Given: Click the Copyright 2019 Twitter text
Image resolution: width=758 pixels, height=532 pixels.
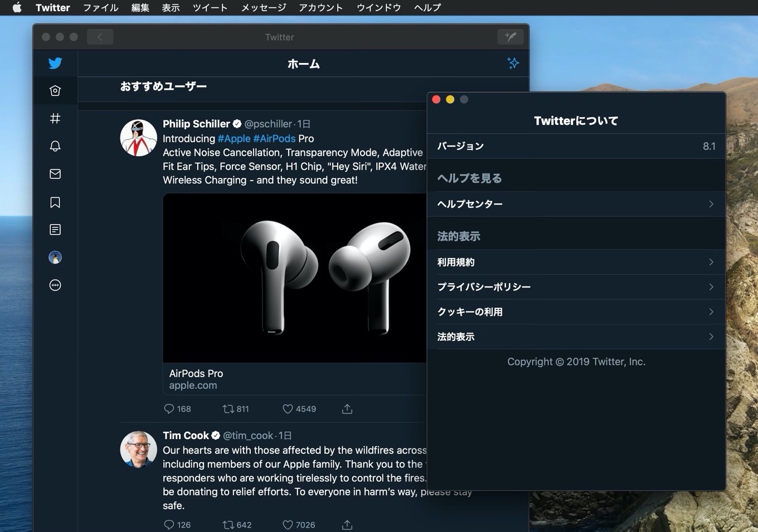Looking at the screenshot, I should coord(576,362).
